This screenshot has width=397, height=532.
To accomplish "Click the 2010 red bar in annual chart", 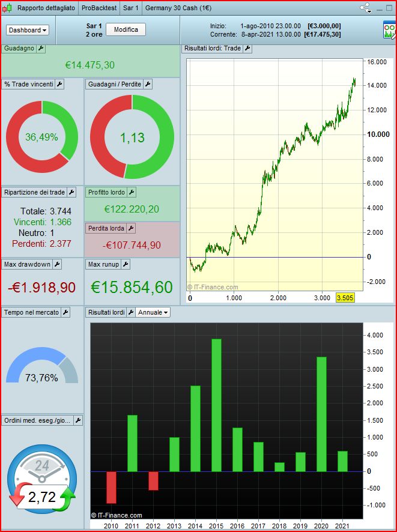I will pos(111,488).
